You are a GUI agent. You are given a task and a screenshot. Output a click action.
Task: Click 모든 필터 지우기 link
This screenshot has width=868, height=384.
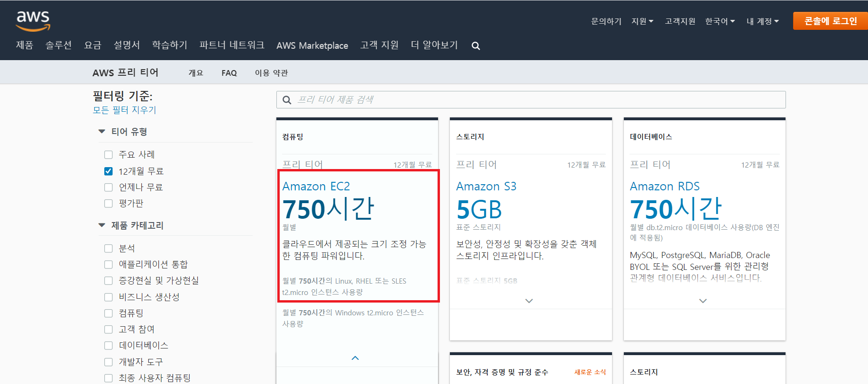[x=124, y=110]
